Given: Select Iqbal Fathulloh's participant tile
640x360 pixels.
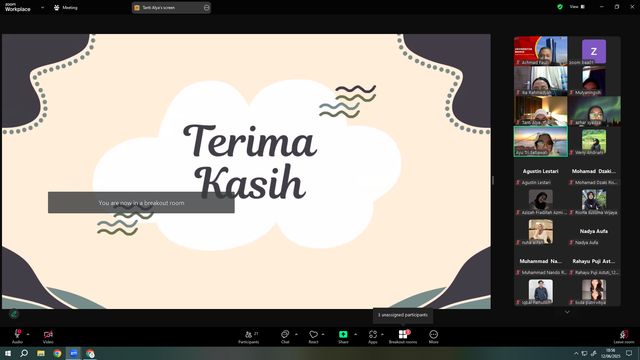Looking at the screenshot, I should tap(540, 292).
